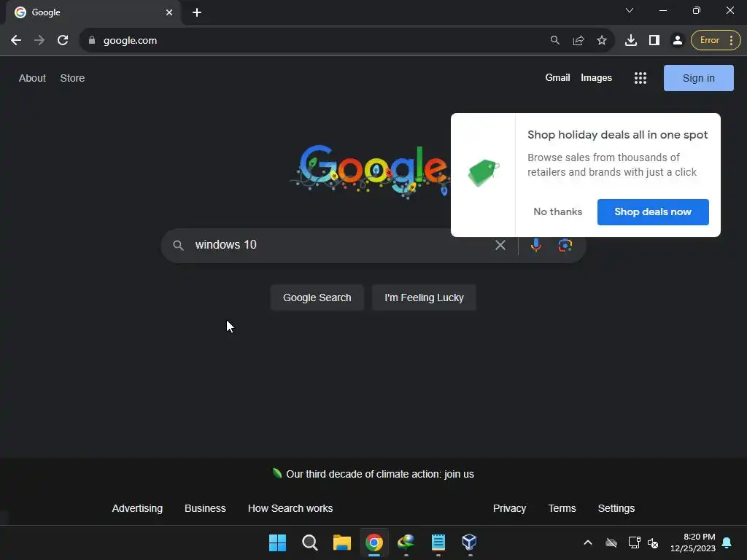Clear the search box text
Image resolution: width=747 pixels, height=560 pixels.
pos(500,245)
